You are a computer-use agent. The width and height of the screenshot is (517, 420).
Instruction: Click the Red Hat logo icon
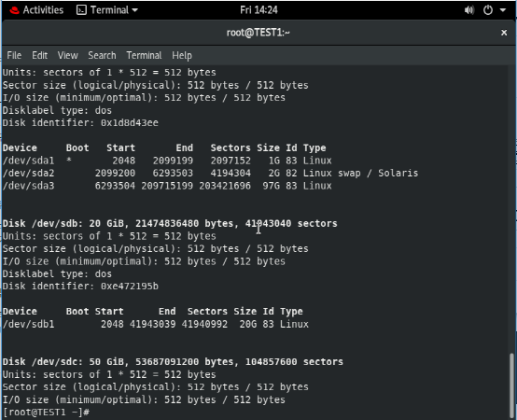click(15, 10)
